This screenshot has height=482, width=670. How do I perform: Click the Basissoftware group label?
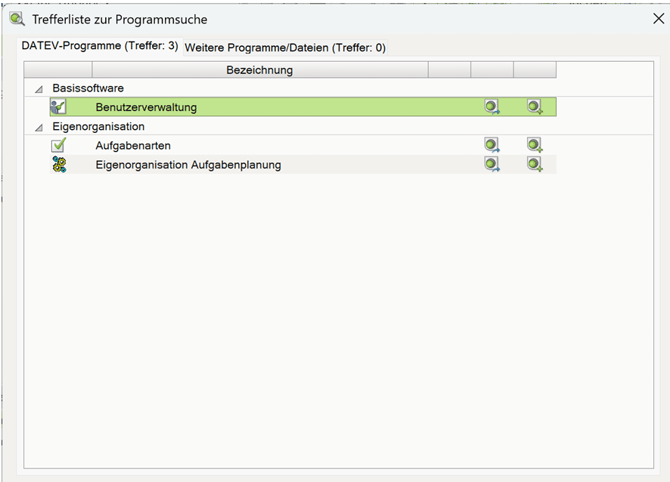[x=88, y=89]
